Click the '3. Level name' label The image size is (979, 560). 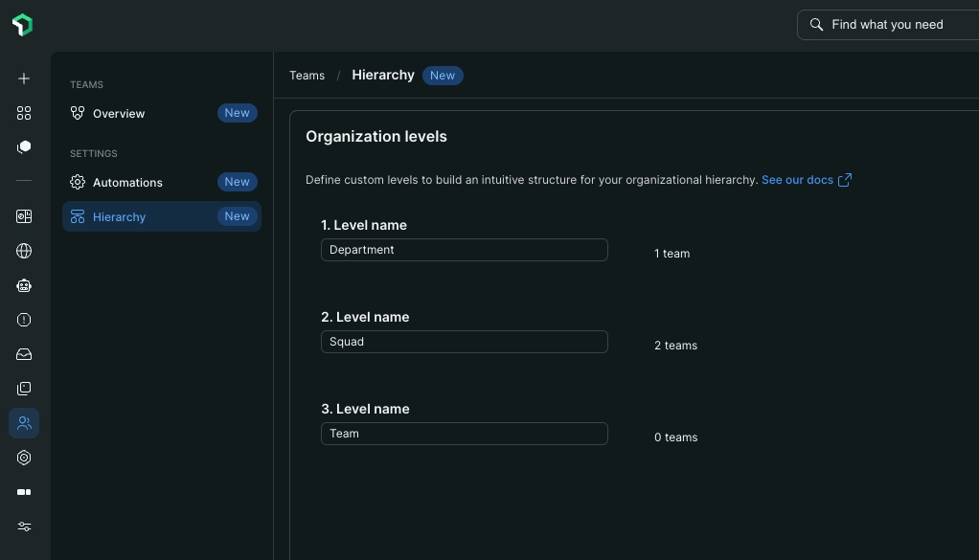365,409
